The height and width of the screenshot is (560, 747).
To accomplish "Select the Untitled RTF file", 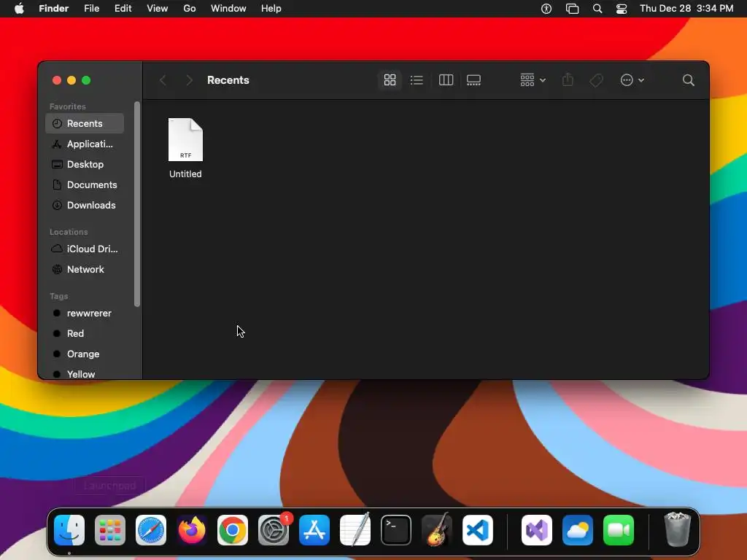I will (x=185, y=149).
